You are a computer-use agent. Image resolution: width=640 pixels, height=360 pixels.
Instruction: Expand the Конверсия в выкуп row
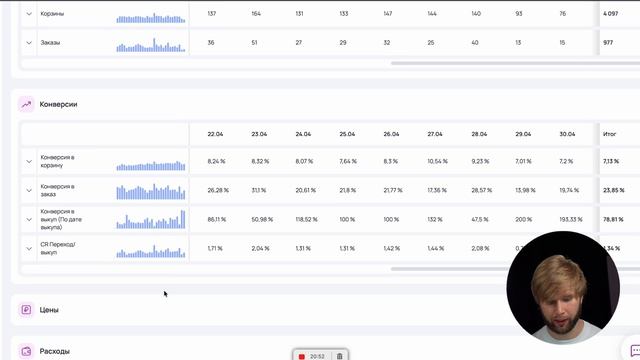[29, 220]
